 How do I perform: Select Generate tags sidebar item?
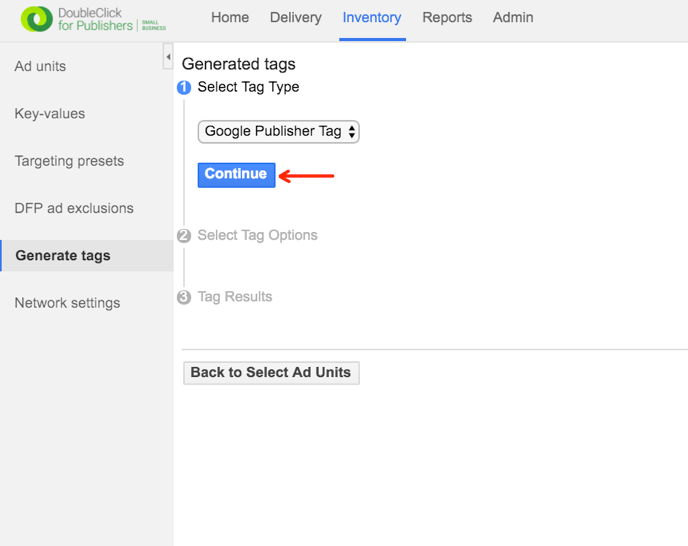[x=63, y=256]
